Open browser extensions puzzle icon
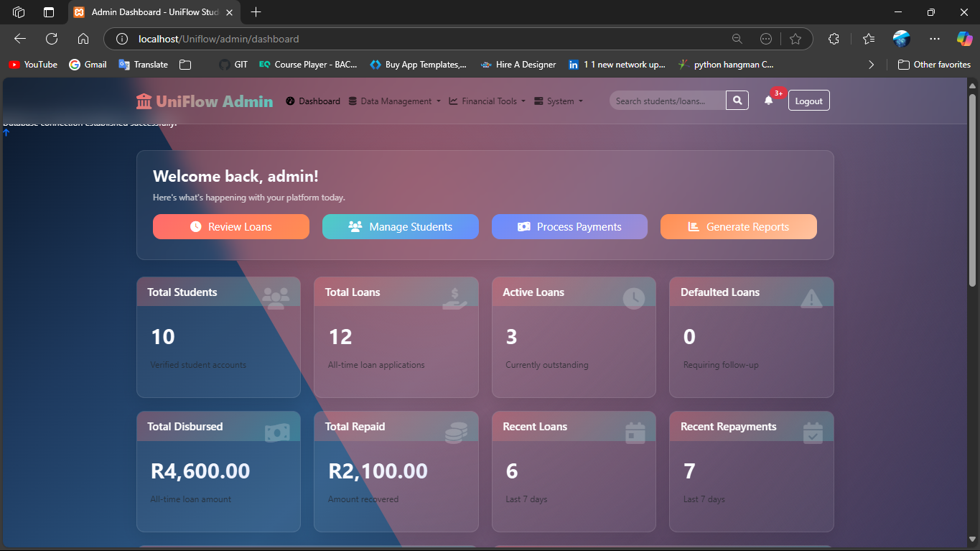This screenshot has height=551, width=980. click(x=834, y=39)
